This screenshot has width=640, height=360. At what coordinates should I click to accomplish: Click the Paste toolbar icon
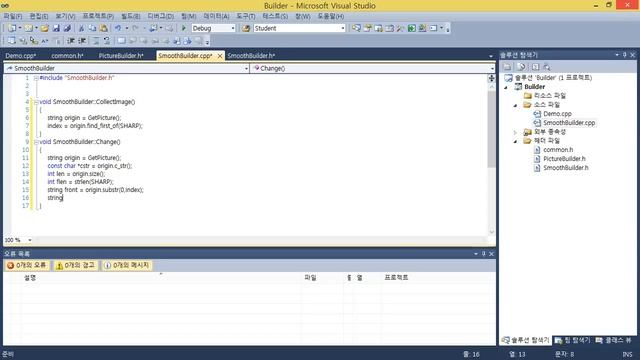pyautogui.click(x=104, y=28)
